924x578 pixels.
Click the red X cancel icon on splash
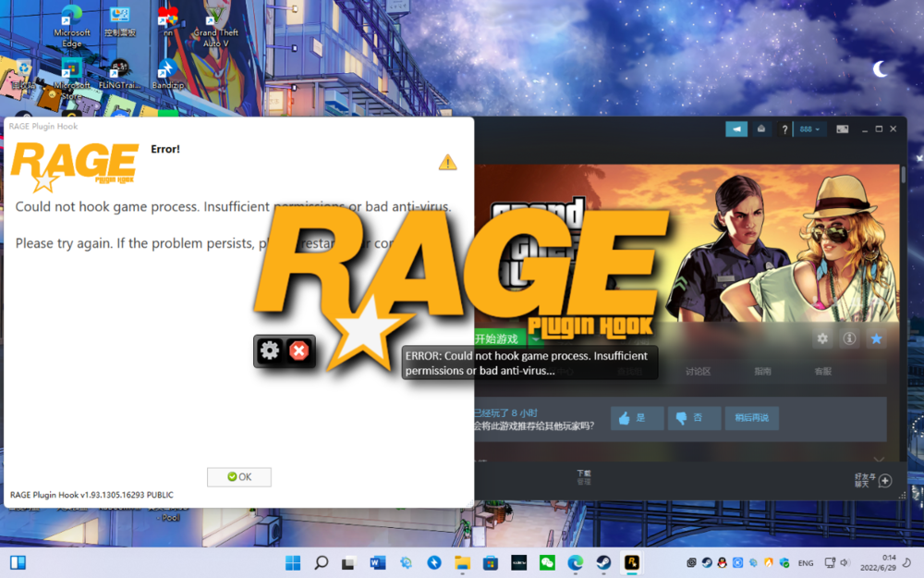pyautogui.click(x=298, y=350)
